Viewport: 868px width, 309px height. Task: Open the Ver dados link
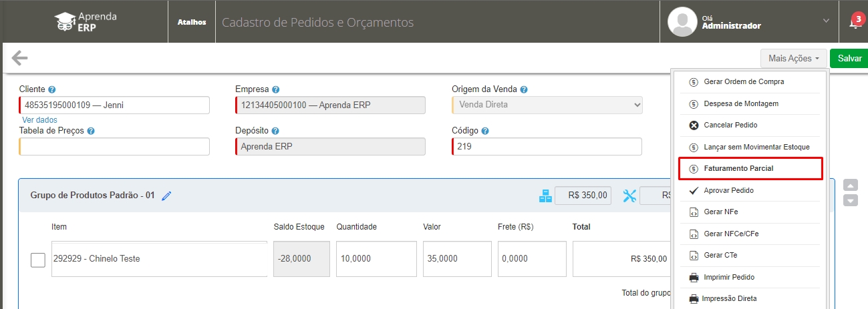(39, 120)
